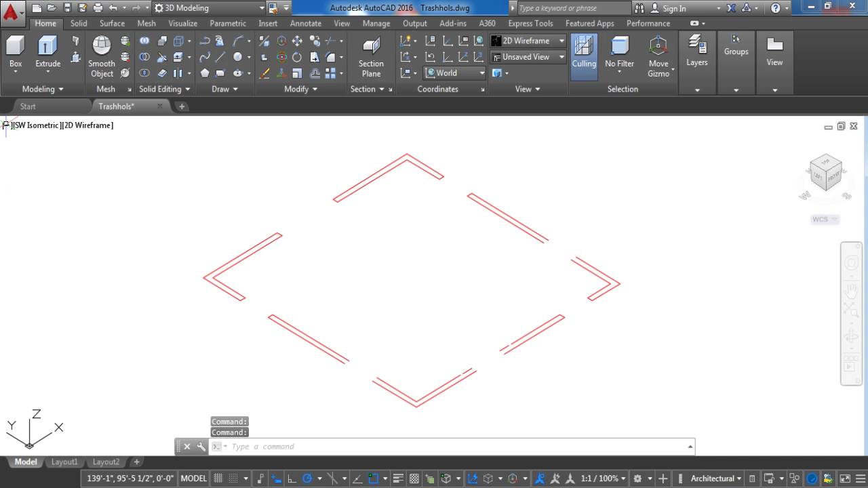The image size is (868, 488).
Task: Toggle transparency display in status bar
Action: (x=414, y=479)
